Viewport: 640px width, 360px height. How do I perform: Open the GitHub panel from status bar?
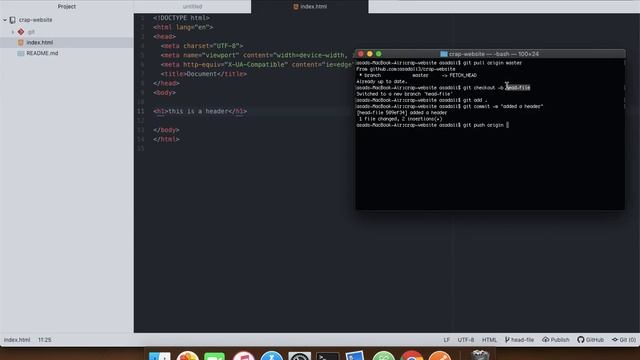tap(590, 340)
